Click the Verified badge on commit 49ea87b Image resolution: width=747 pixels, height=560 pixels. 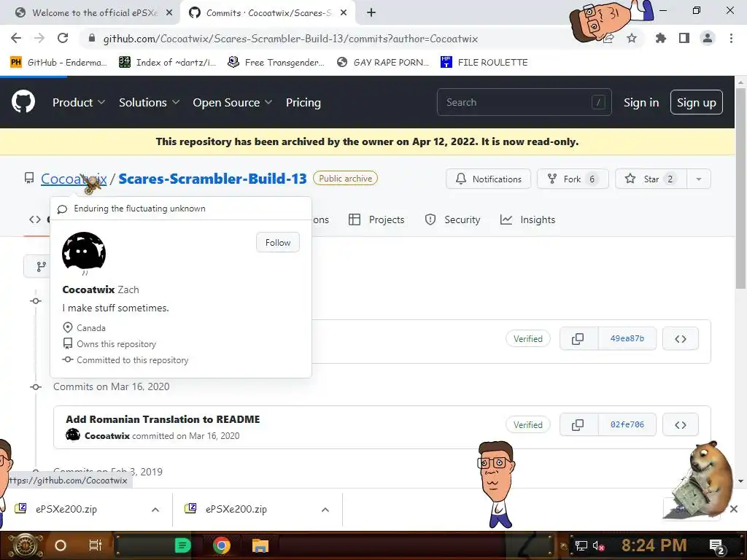point(528,338)
